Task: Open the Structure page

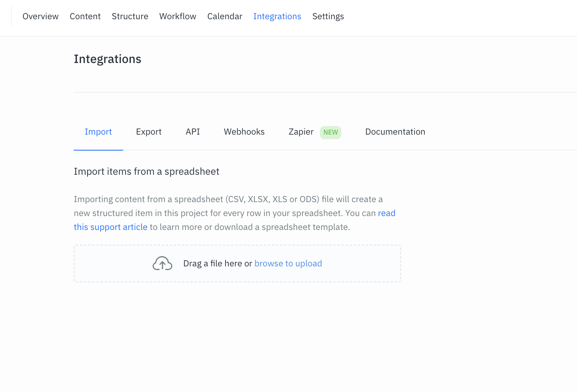Action: pos(130,16)
